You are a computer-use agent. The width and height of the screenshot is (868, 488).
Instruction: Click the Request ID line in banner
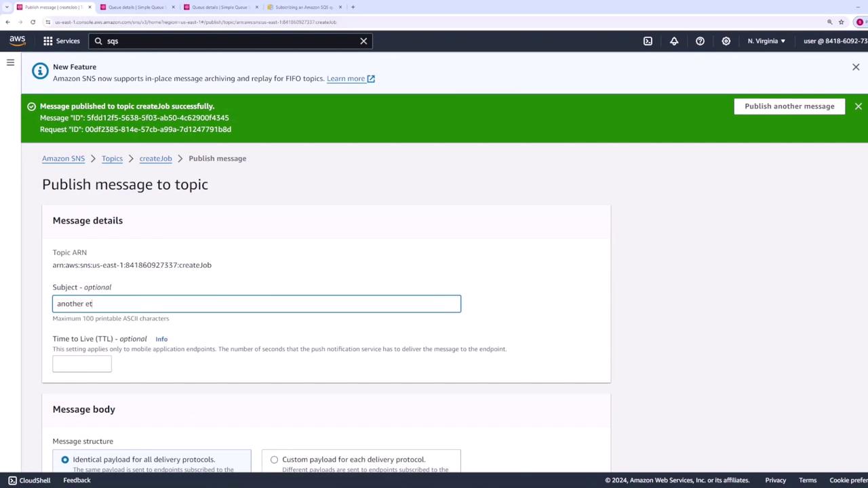click(136, 129)
